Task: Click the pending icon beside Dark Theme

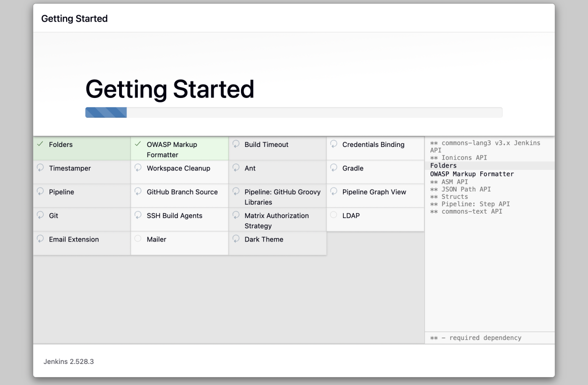Action: click(236, 239)
